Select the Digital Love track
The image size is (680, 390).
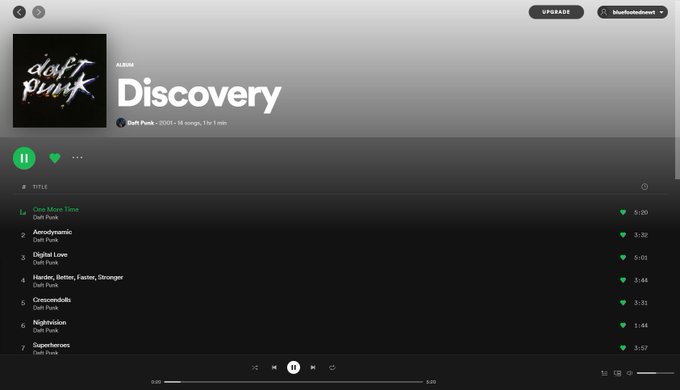click(x=50, y=255)
